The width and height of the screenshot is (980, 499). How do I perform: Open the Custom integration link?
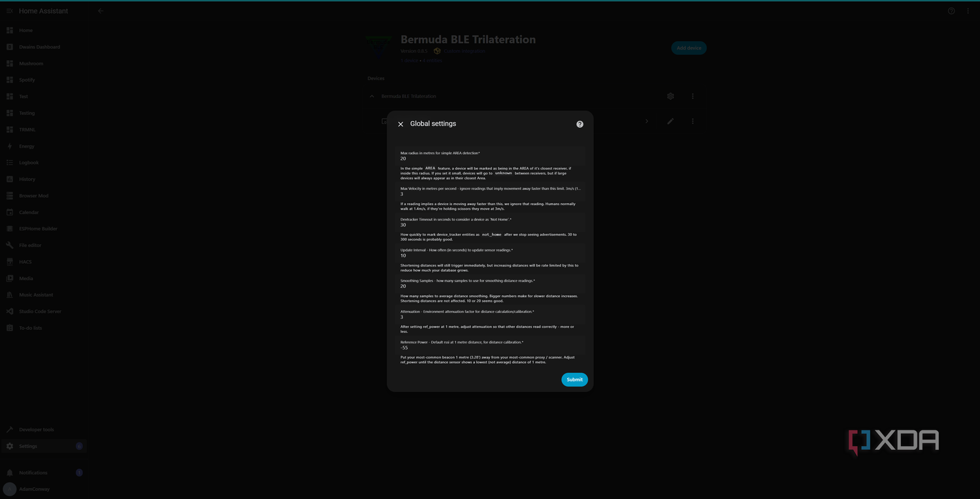pos(465,51)
